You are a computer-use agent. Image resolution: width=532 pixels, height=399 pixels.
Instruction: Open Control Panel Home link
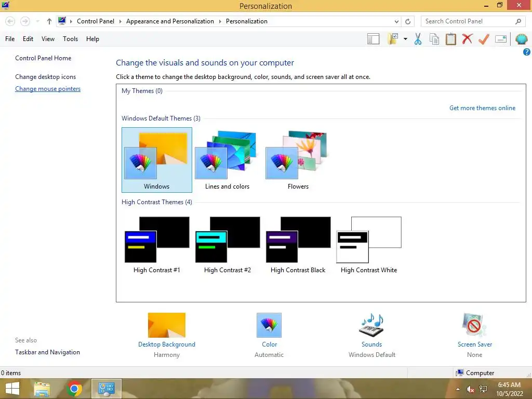tap(43, 58)
